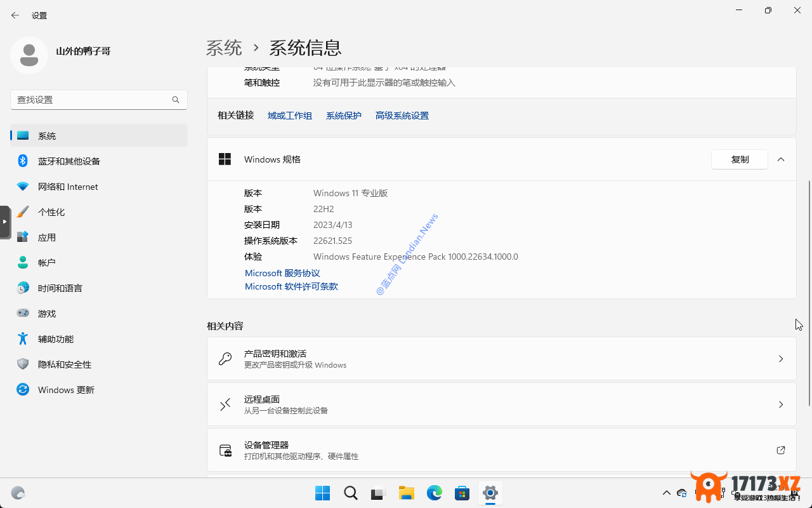Open Microsoft 服务协议 link
Image resolution: width=812 pixels, height=508 pixels.
pyautogui.click(x=282, y=273)
